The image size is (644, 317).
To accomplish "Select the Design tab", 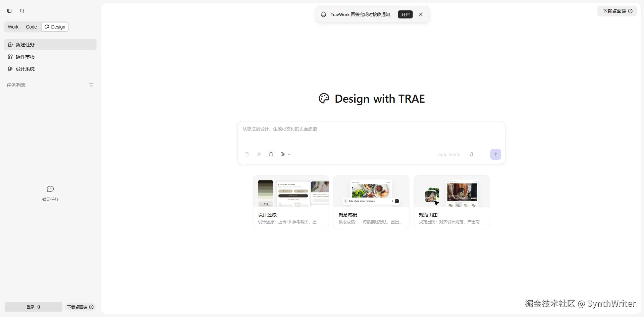I will point(55,27).
